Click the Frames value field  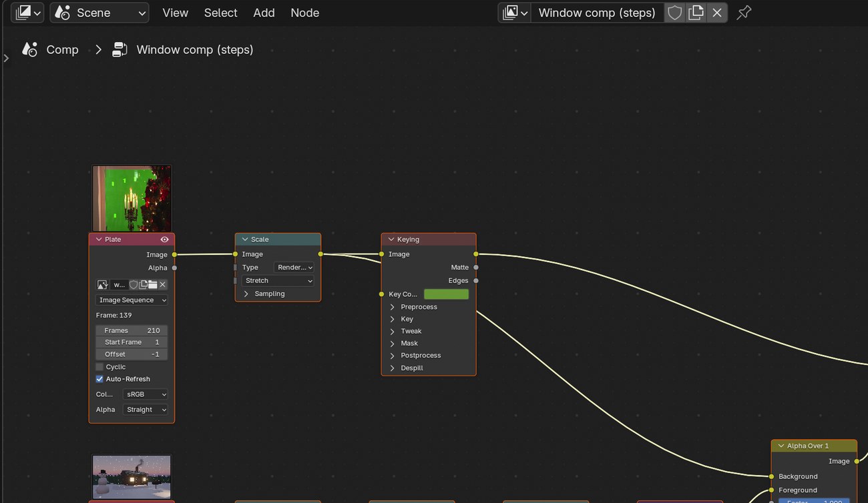132,330
